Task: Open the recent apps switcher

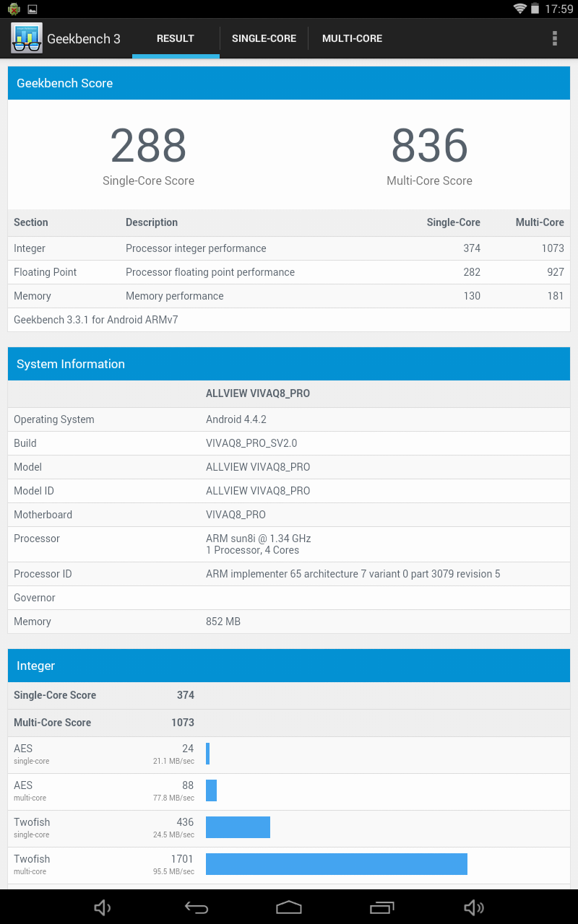Action: click(x=382, y=907)
